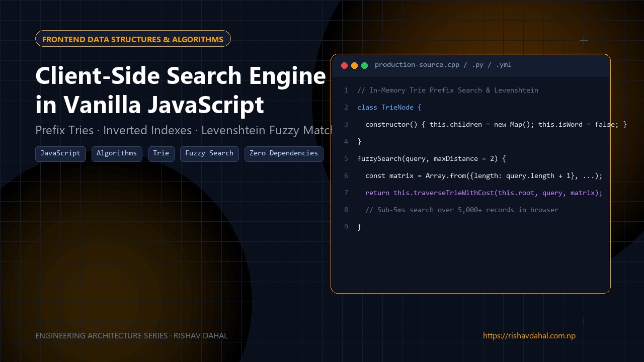Screen dimensions: 644x362
Task: Open the rishavdahal.com.np link
Action: [x=529, y=335]
